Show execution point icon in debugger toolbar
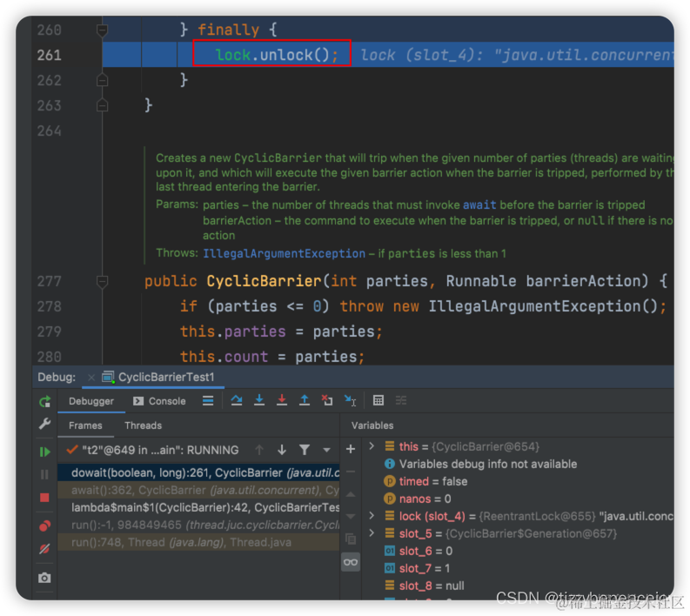690x616 pixels. [x=208, y=400]
